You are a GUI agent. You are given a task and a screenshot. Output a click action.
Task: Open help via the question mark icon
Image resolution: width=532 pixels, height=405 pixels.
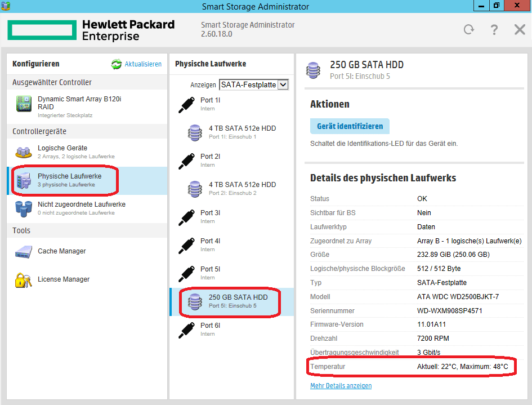494,30
